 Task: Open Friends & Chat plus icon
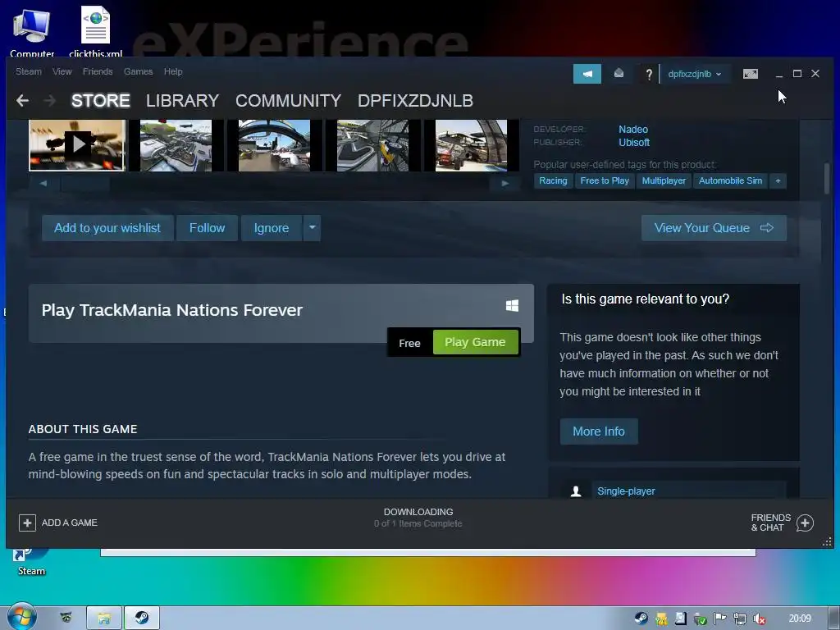coord(805,523)
